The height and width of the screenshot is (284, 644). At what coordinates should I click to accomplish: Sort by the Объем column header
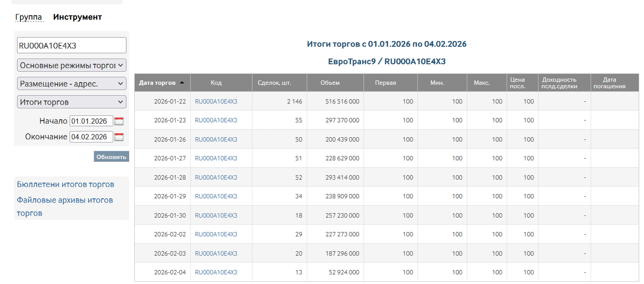coord(330,83)
